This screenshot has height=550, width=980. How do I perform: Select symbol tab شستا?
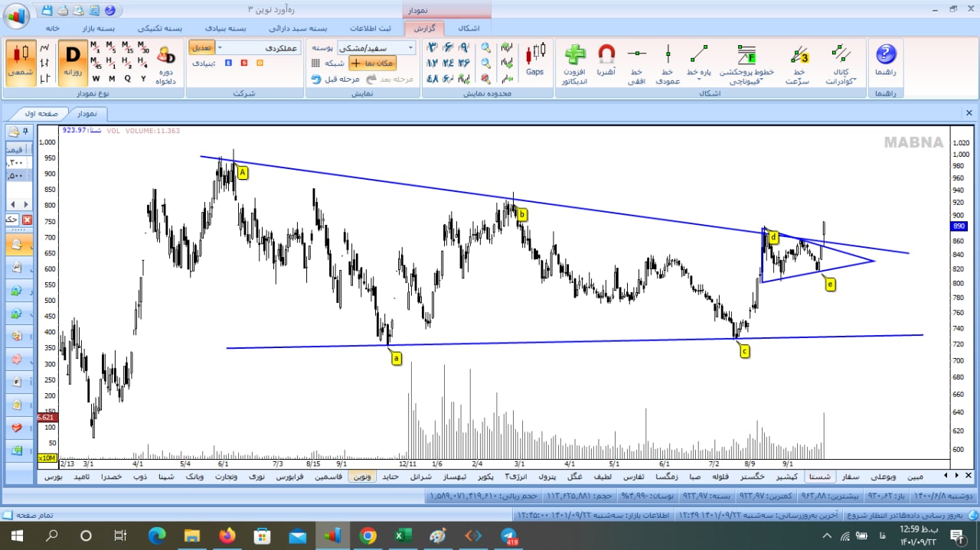tap(819, 476)
